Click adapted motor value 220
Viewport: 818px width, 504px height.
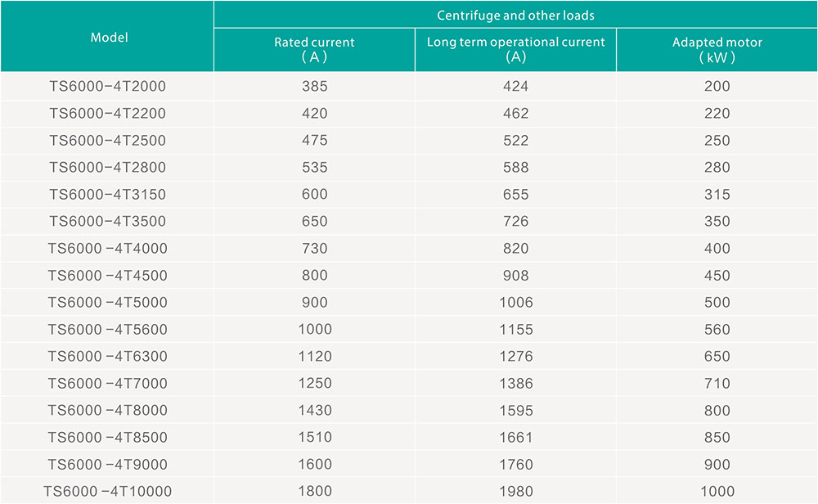717,113
